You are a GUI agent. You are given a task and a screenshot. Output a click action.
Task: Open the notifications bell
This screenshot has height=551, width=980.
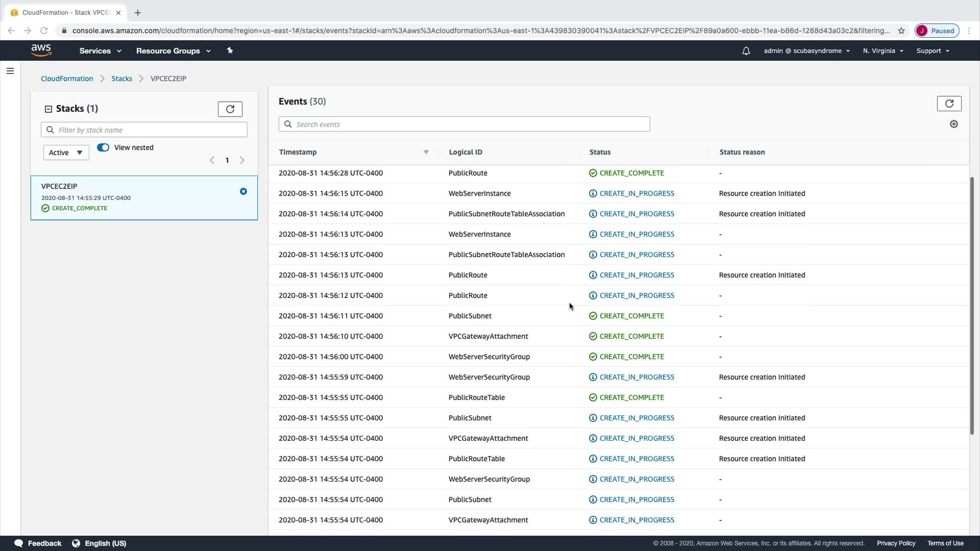[746, 51]
